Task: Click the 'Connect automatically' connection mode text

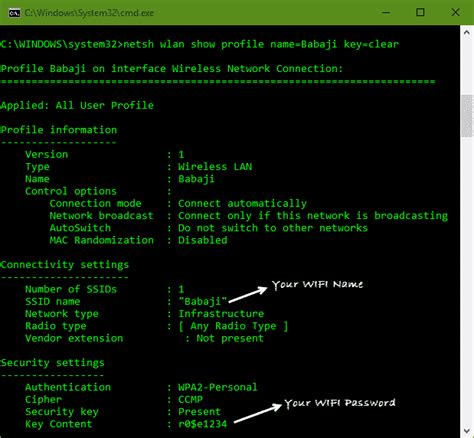Action: pyautogui.click(x=242, y=203)
